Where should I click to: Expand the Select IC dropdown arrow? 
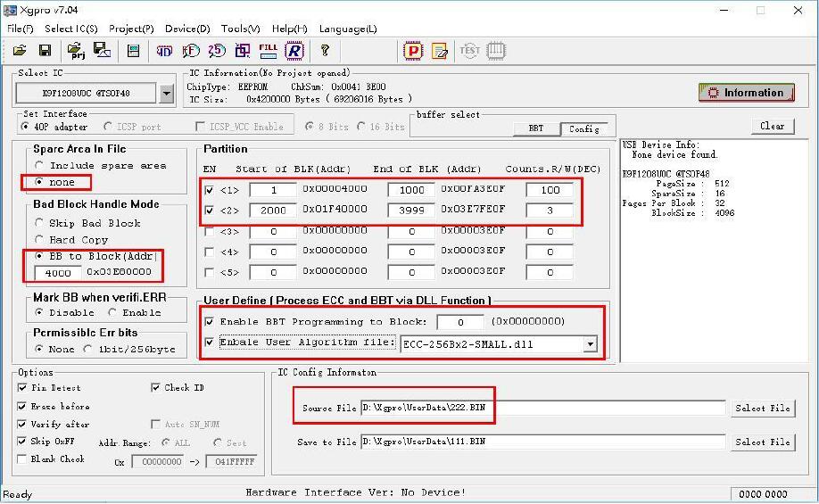tap(167, 94)
